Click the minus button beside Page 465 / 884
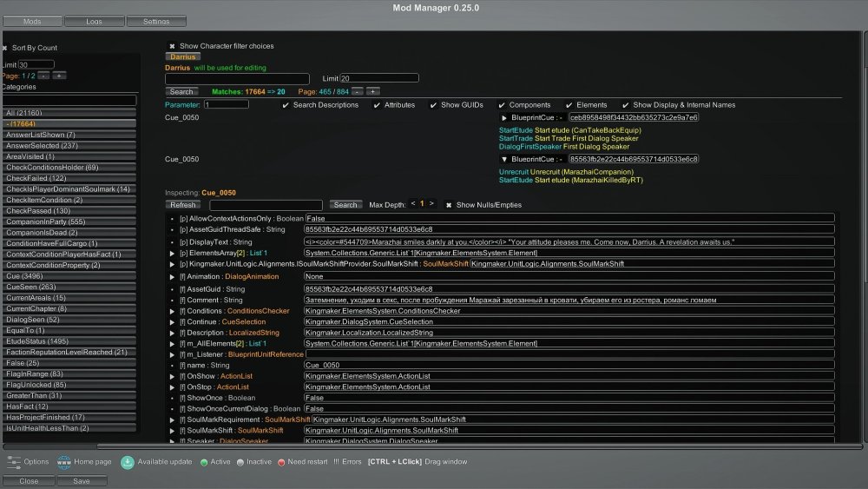 click(x=356, y=91)
